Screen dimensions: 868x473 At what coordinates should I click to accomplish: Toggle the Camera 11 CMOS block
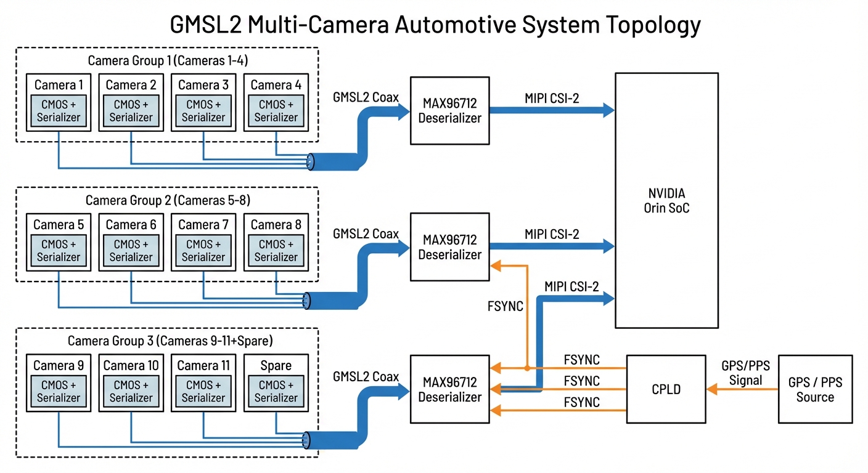tap(203, 391)
